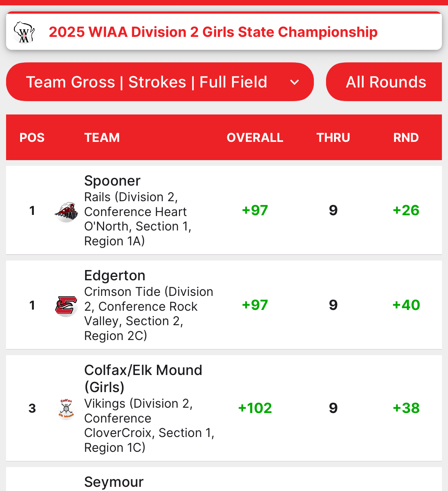
Task: Sort by the POS column header
Action: click(32, 138)
